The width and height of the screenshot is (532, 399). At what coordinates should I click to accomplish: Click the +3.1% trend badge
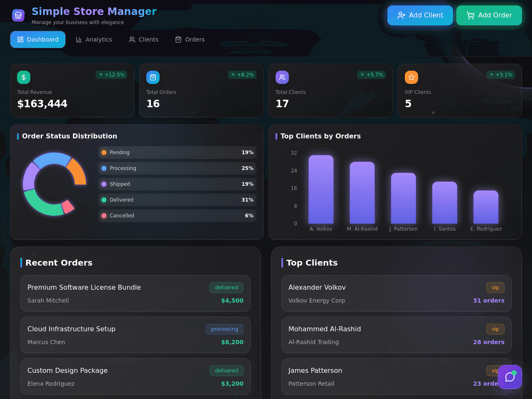pyautogui.click(x=501, y=75)
